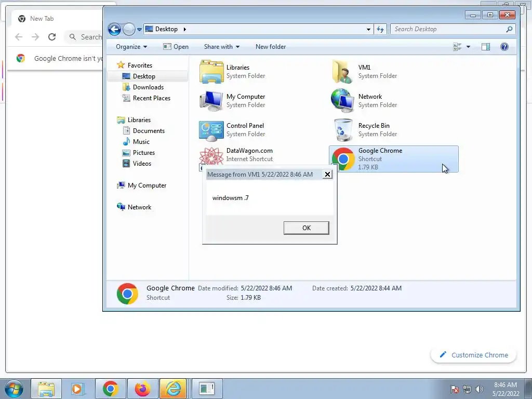The height and width of the screenshot is (399, 532).
Task: Open the Organize menu
Action: (131, 47)
